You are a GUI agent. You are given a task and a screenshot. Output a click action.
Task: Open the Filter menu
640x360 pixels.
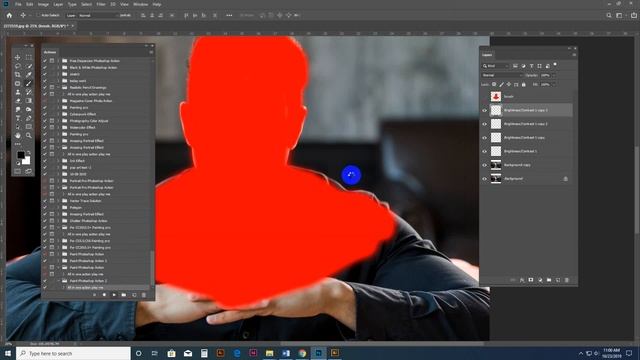(101, 4)
